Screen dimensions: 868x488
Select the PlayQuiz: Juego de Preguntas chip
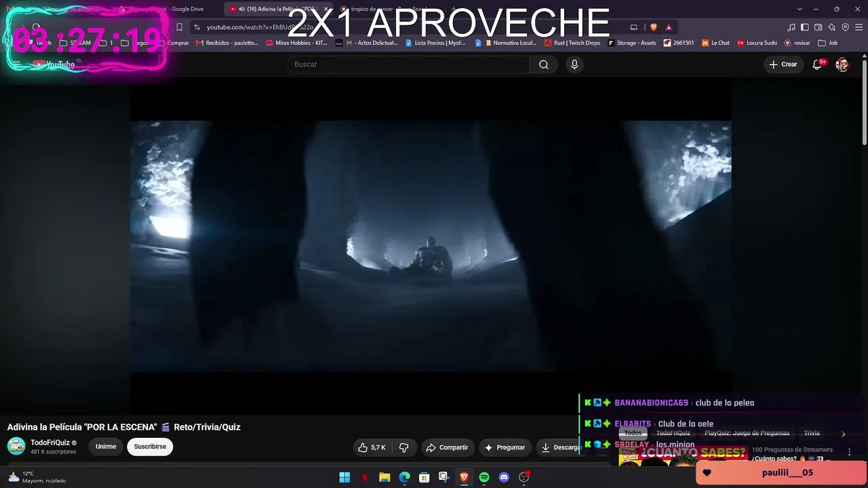(x=747, y=433)
